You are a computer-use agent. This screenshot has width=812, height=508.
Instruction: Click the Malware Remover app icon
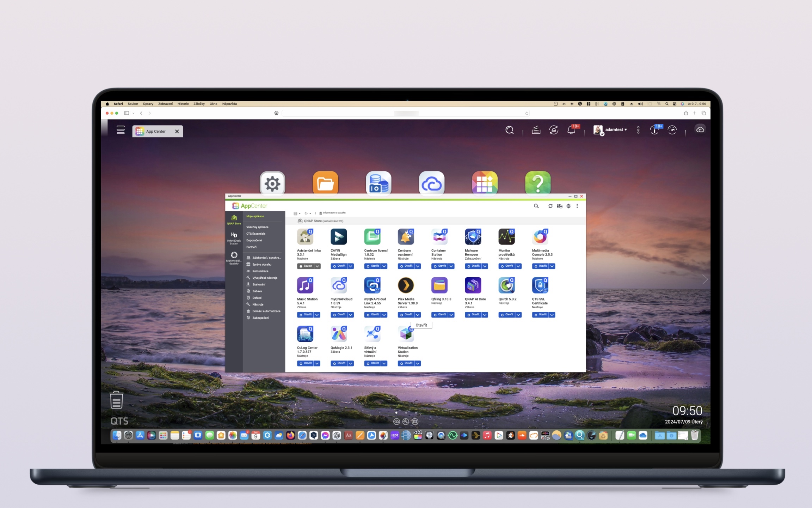coord(473,237)
